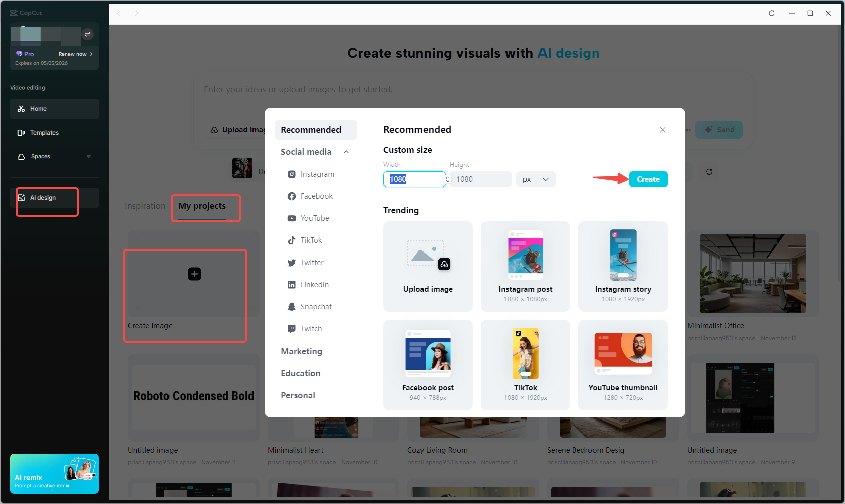Open the px unit dropdown

536,179
